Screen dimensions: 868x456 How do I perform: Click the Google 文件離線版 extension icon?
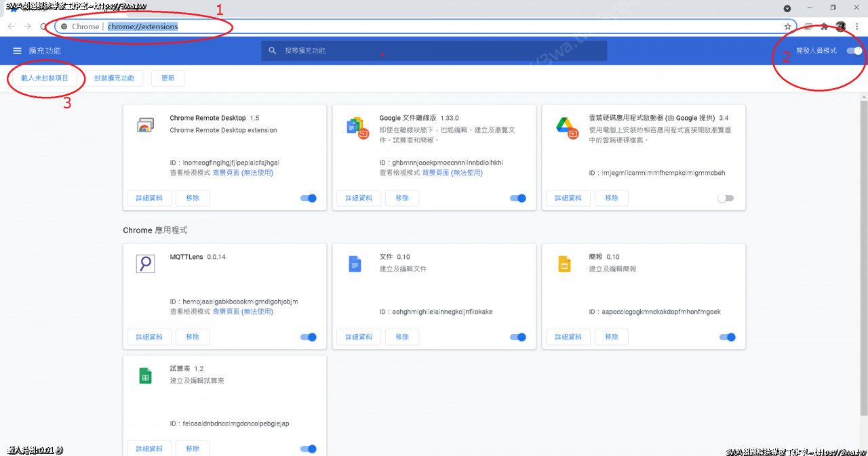click(355, 127)
